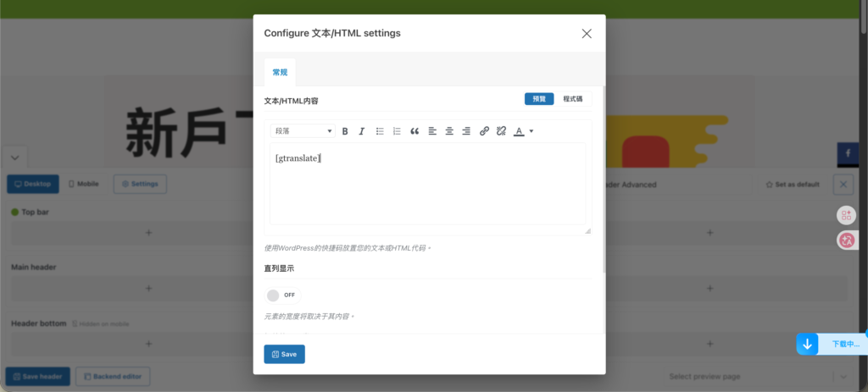Image resolution: width=868 pixels, height=392 pixels.
Task: Open the text color dropdown arrow
Action: pyautogui.click(x=531, y=131)
